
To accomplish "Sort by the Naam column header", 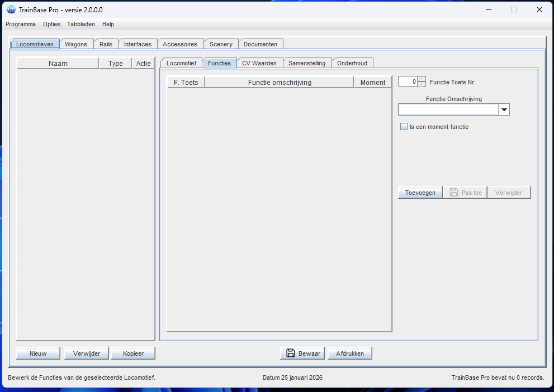I will 58,63.
